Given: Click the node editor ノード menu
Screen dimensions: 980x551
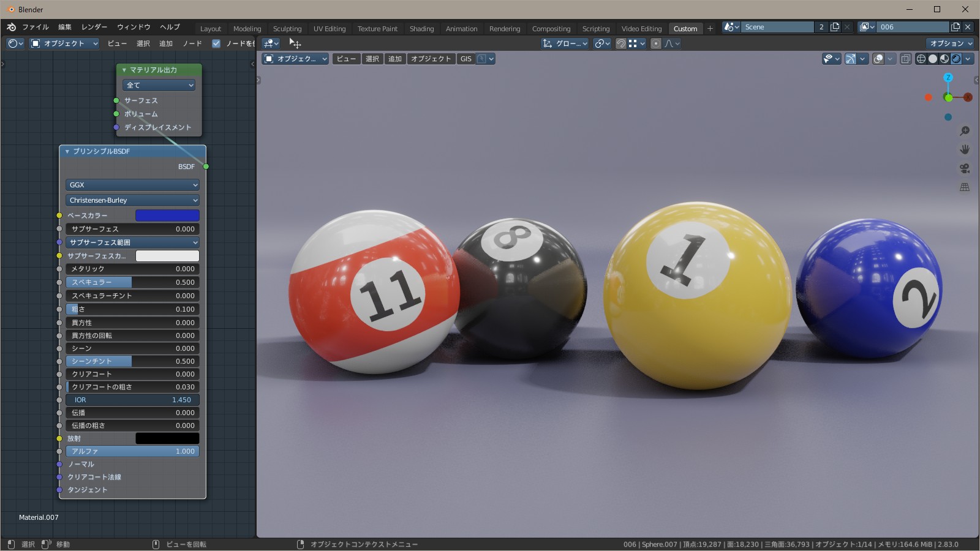Looking at the screenshot, I should click(x=192, y=43).
